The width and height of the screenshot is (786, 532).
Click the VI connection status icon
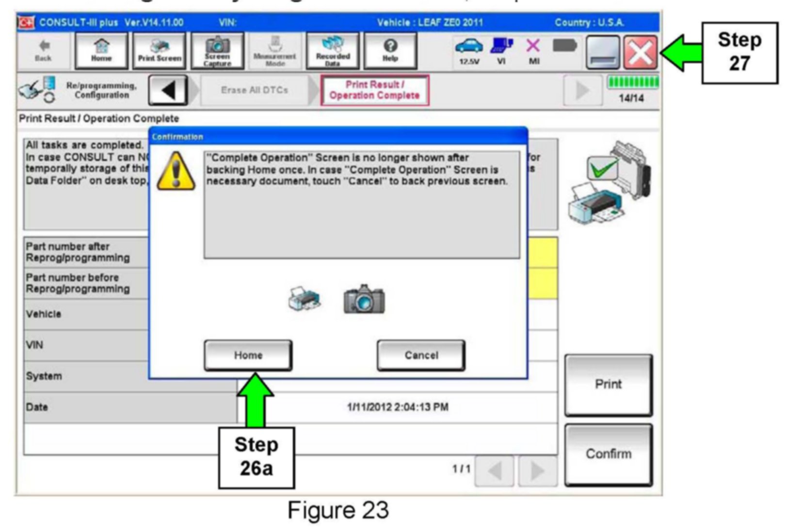coord(501,50)
